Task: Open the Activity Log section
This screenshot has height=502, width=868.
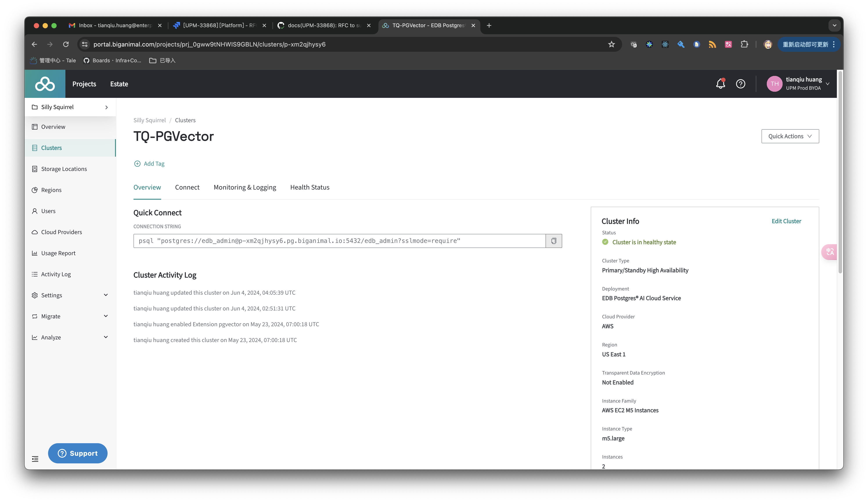Action: [56, 274]
